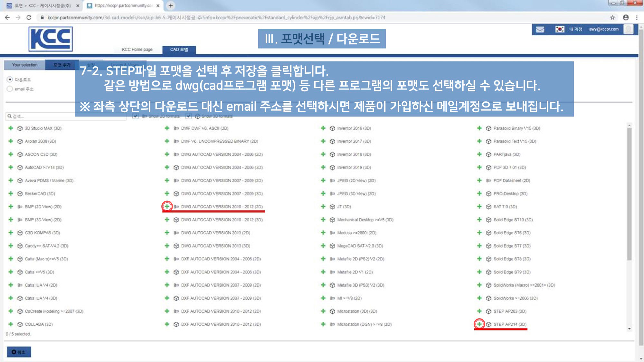Viewport: 644px width, 362px height.
Task: Toggle Show 3D formats checkbox
Action: (x=189, y=116)
